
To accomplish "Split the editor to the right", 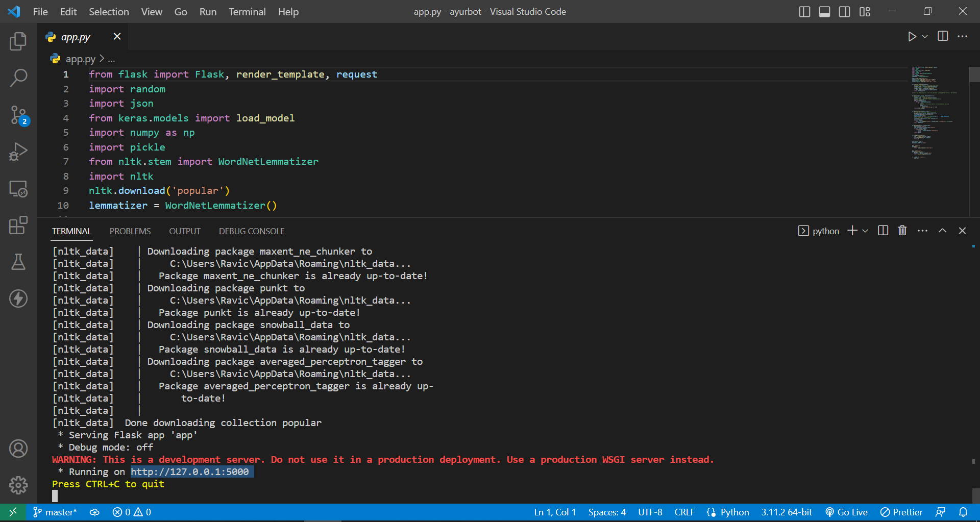I will click(943, 36).
